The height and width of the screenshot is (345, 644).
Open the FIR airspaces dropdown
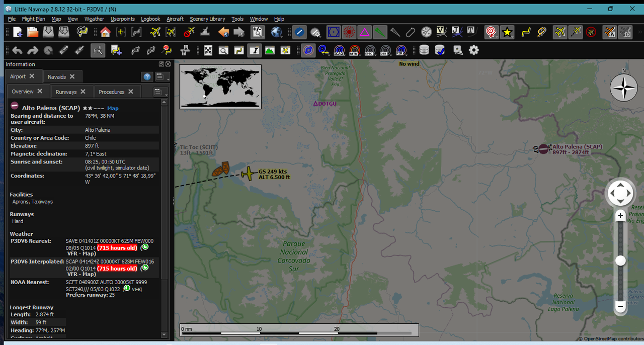401,50
